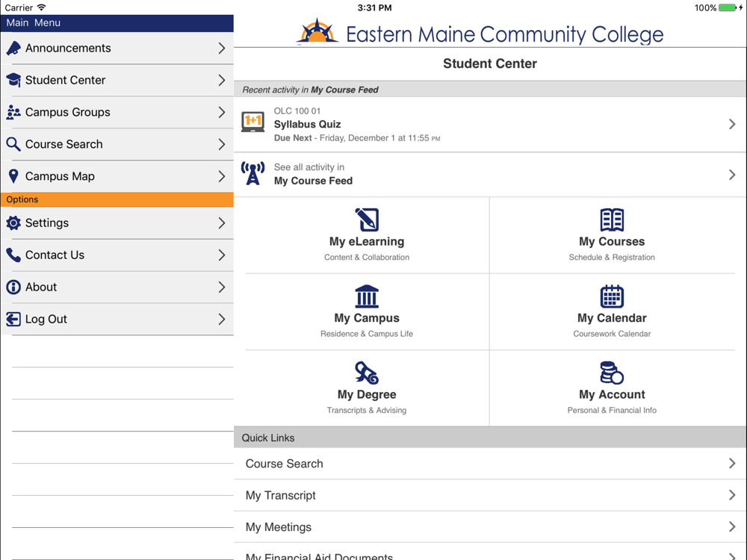
Task: Open the My Meetings chevron arrow
Action: (x=732, y=526)
